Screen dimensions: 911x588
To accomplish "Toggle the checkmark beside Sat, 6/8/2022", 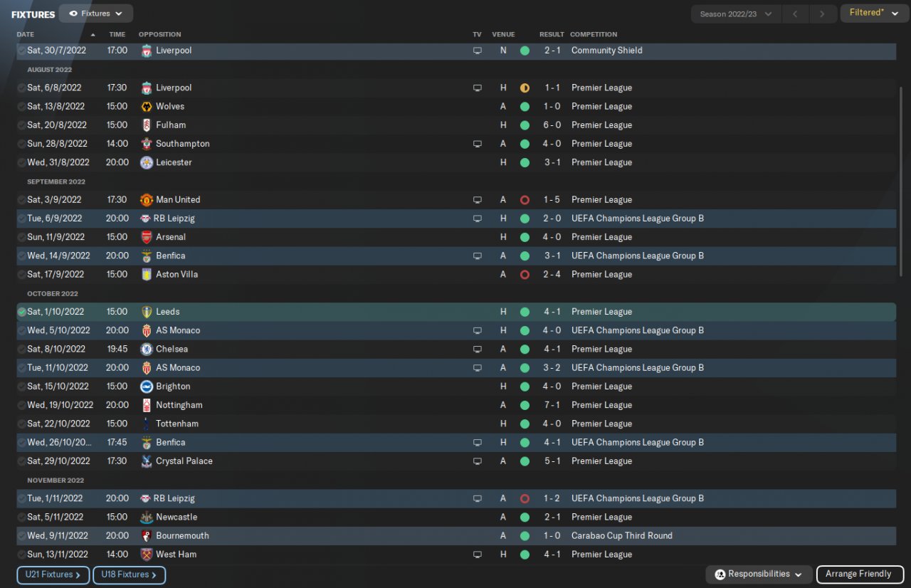I will point(22,88).
